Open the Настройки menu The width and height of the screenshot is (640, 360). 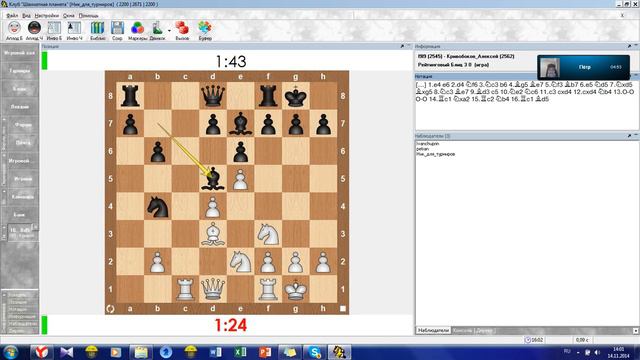[47, 16]
